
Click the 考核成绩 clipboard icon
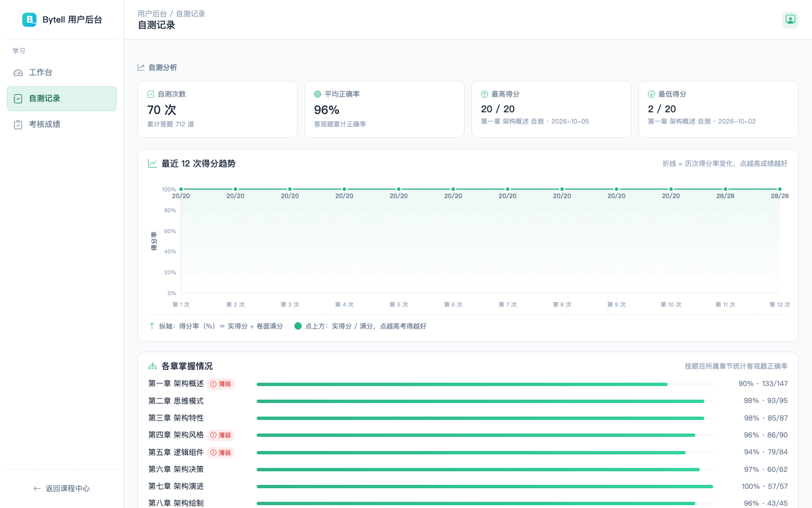18,125
